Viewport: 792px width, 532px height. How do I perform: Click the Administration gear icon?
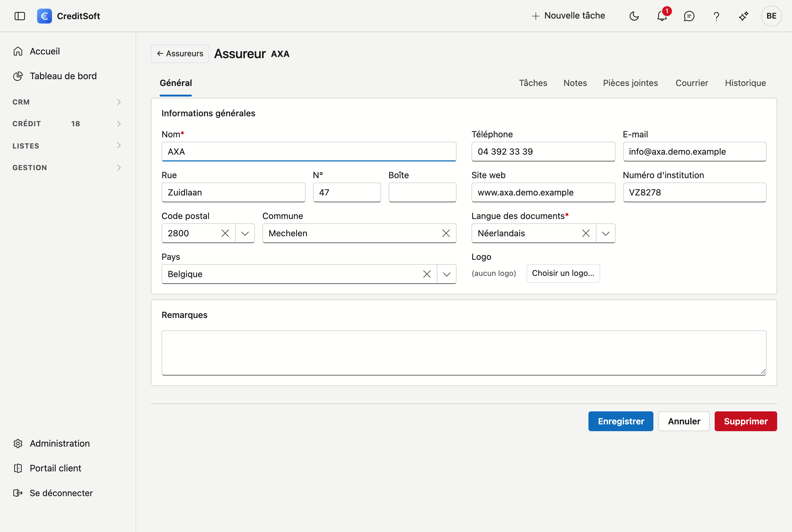pyautogui.click(x=18, y=444)
